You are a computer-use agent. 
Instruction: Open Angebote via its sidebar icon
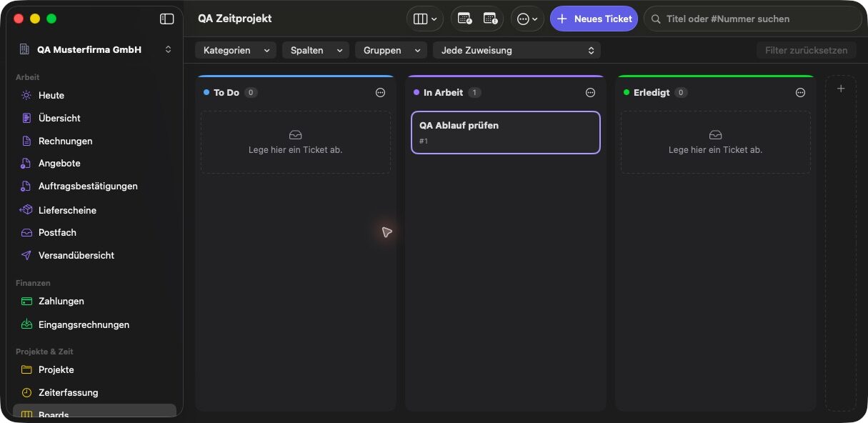26,163
